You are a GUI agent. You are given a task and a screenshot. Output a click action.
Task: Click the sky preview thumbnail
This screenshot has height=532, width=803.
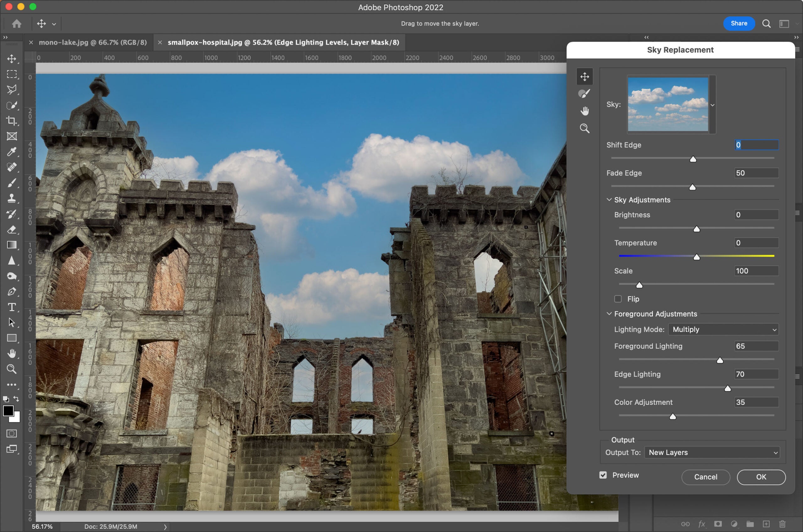667,104
